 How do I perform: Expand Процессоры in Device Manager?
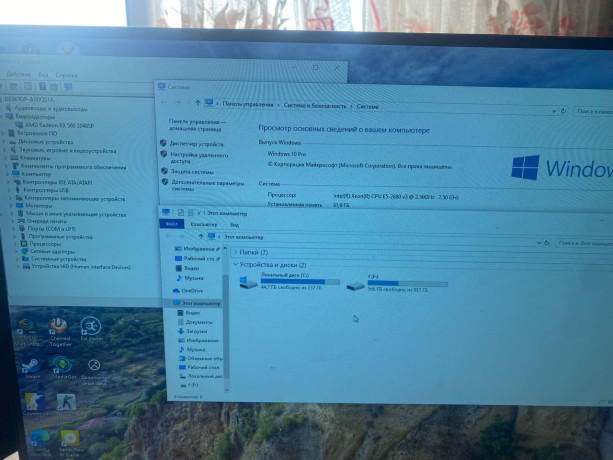click(16, 243)
